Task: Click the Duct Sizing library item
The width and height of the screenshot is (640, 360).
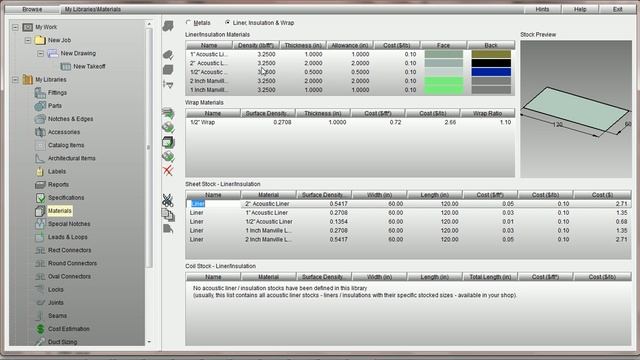Action: pos(62,342)
